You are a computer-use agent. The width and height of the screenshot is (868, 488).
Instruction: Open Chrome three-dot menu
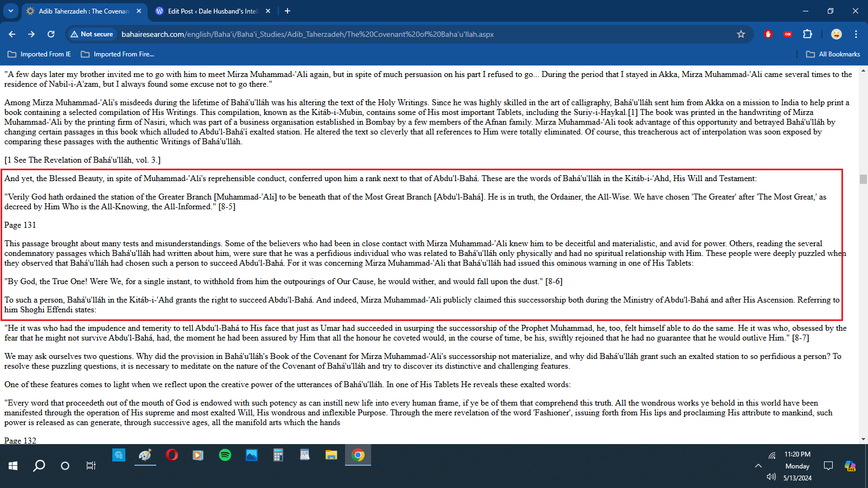[856, 34]
